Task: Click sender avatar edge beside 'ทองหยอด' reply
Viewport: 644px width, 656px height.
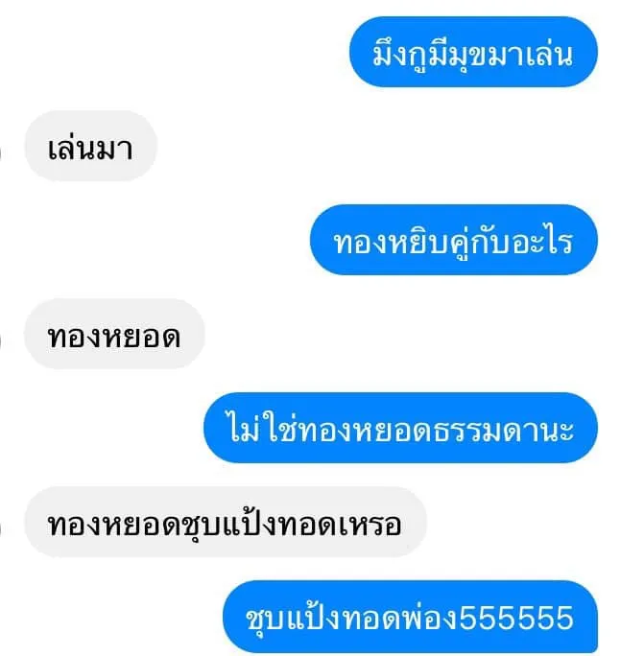Action: pos(1,341)
